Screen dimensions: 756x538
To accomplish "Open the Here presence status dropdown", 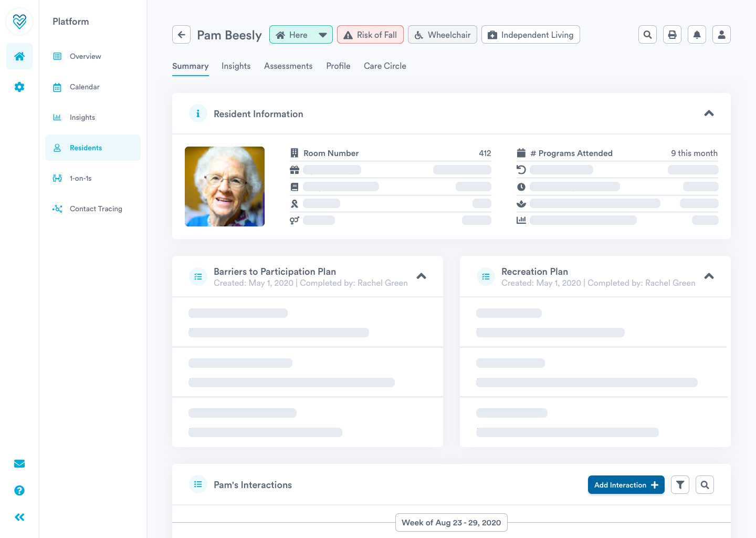I will click(321, 34).
